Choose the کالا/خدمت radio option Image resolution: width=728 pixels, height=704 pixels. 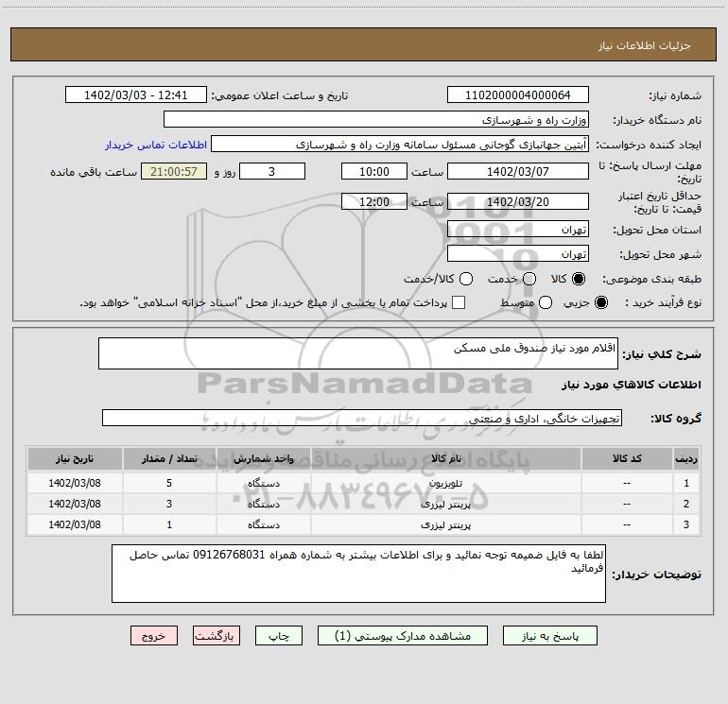[x=466, y=279]
